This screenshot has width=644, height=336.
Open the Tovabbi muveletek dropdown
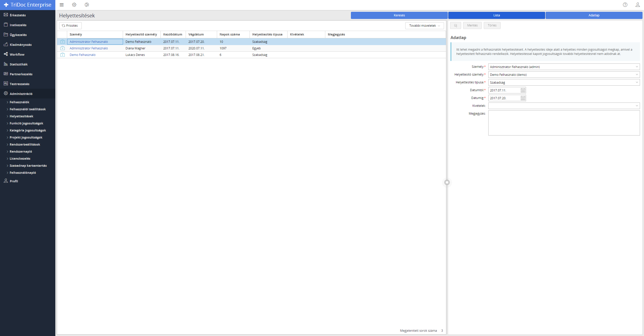424,26
